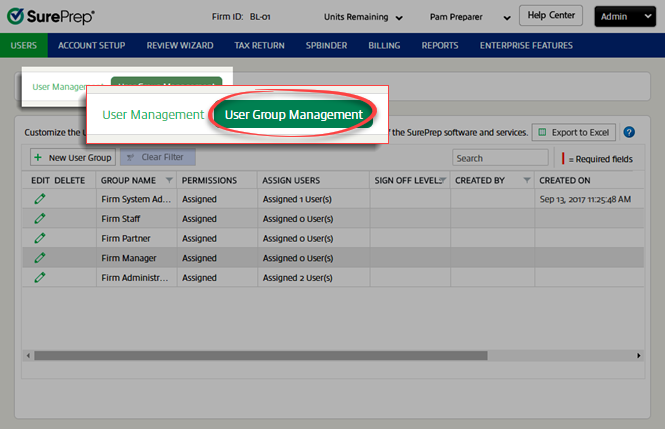Open the REPORTS menu
This screenshot has height=429, width=665.
(x=440, y=45)
